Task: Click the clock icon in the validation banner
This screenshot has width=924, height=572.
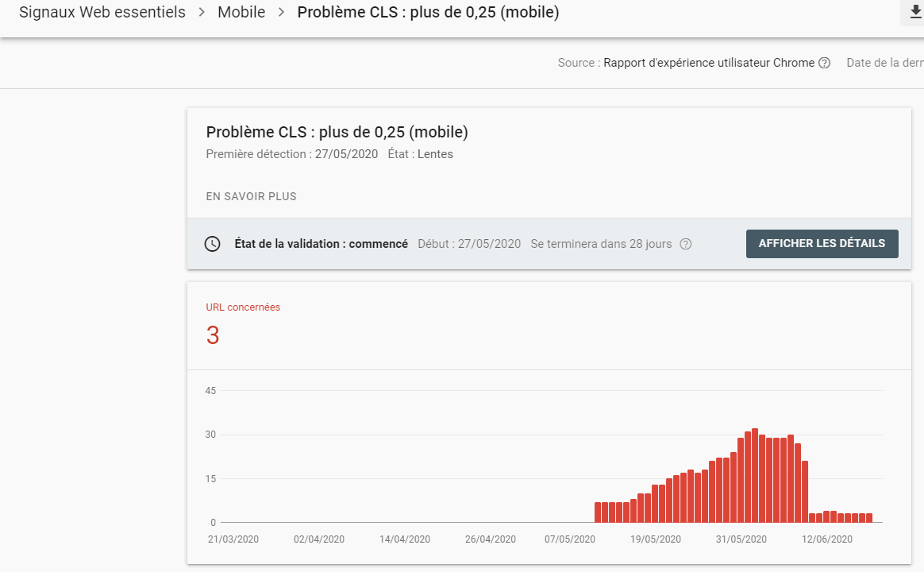Action: point(212,244)
